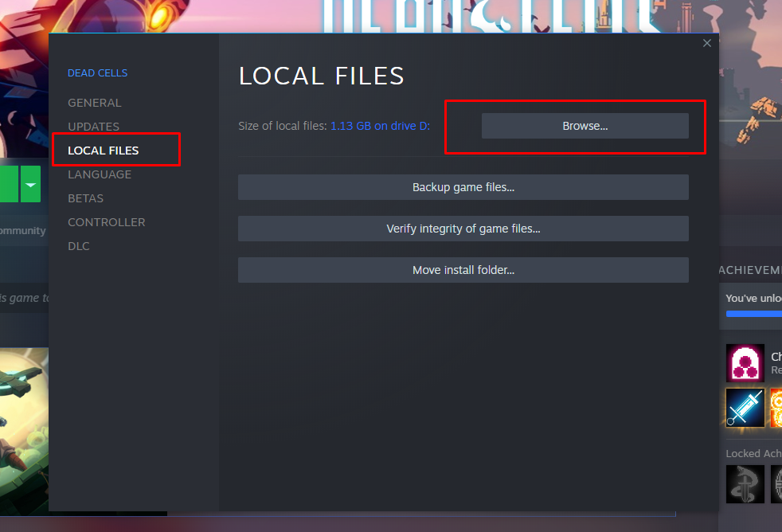Image resolution: width=782 pixels, height=532 pixels.
Task: Verify integrity of game files
Action: (463, 229)
